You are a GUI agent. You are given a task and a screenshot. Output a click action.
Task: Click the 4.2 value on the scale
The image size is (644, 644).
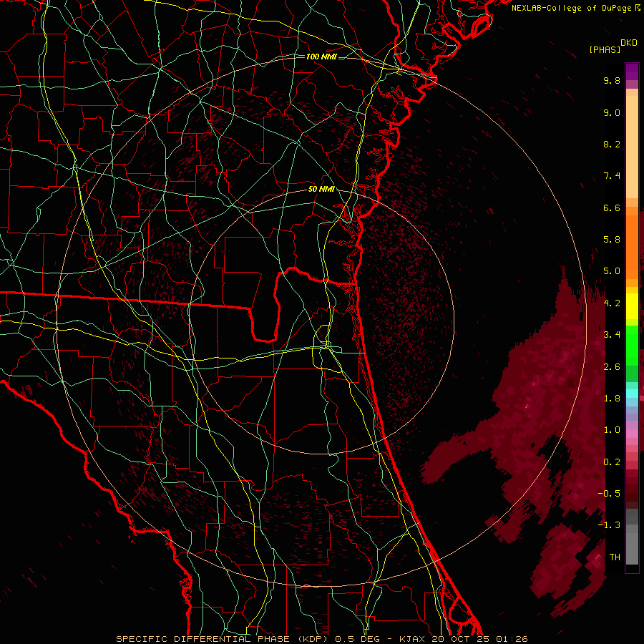[612, 303]
